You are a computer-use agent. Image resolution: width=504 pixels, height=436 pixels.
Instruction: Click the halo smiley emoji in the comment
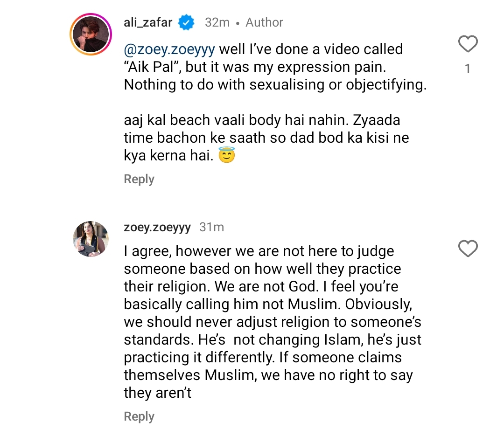226,156
